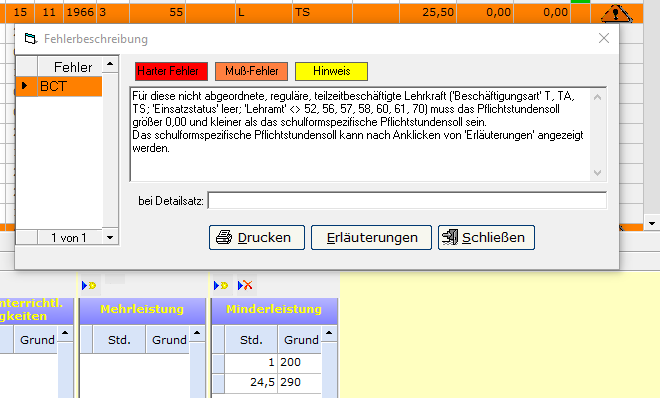
Task: Click the Minderleistung panel header
Action: [274, 310]
